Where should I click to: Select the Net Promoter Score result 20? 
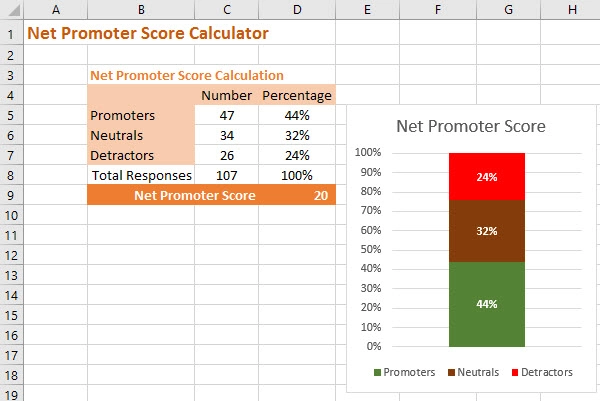(320, 195)
